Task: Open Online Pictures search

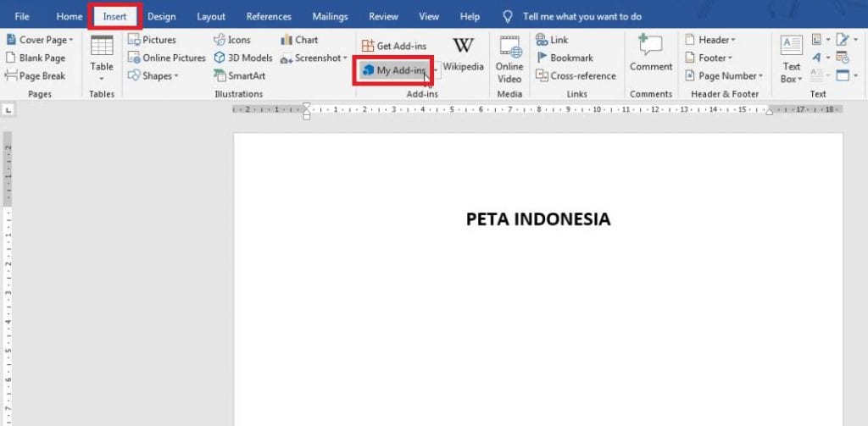Action: tap(167, 58)
